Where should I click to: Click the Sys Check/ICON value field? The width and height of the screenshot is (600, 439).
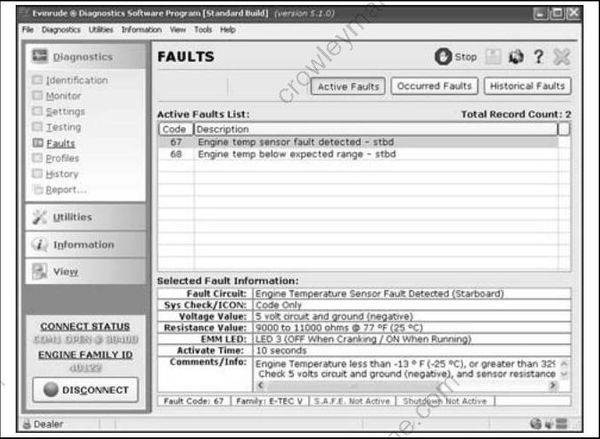pos(412,305)
